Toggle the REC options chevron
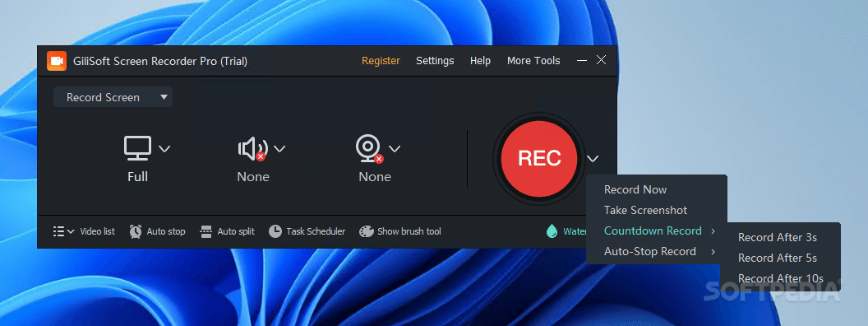 (593, 159)
